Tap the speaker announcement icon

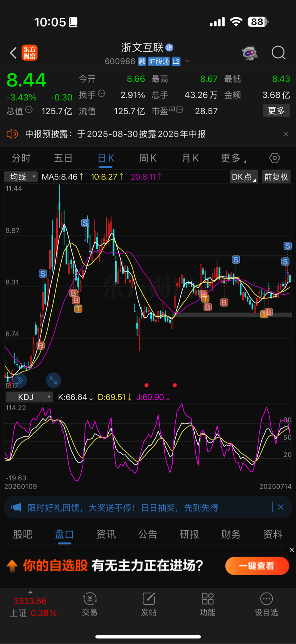pos(12,134)
